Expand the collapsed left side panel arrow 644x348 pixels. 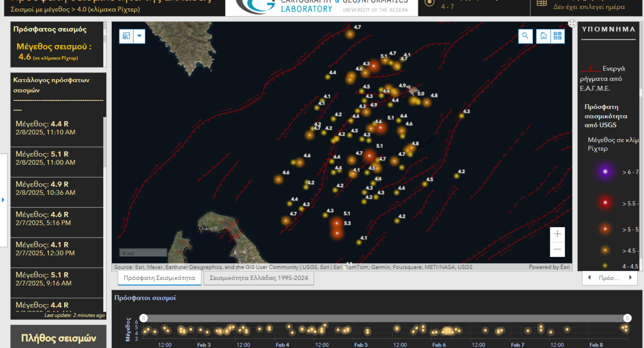[3, 200]
